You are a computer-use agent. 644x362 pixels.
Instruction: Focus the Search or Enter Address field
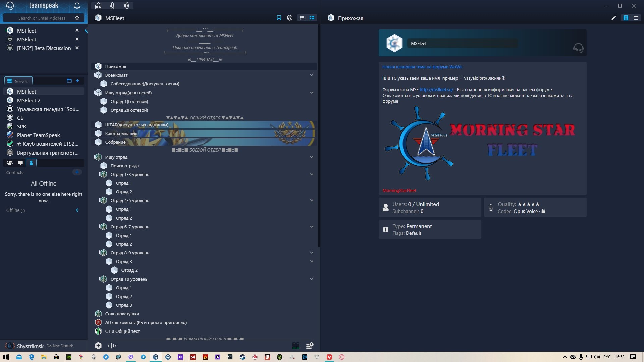point(42,18)
